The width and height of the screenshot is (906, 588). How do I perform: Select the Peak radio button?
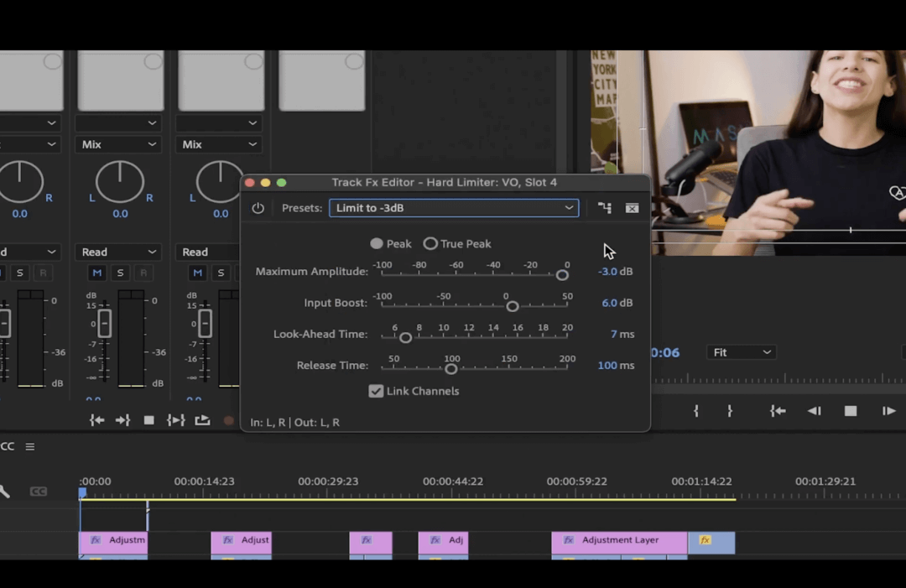click(376, 243)
